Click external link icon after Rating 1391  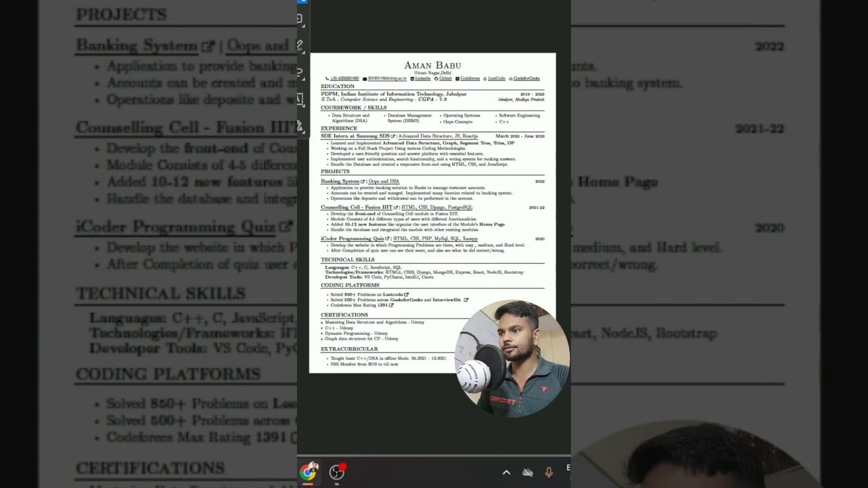point(391,305)
